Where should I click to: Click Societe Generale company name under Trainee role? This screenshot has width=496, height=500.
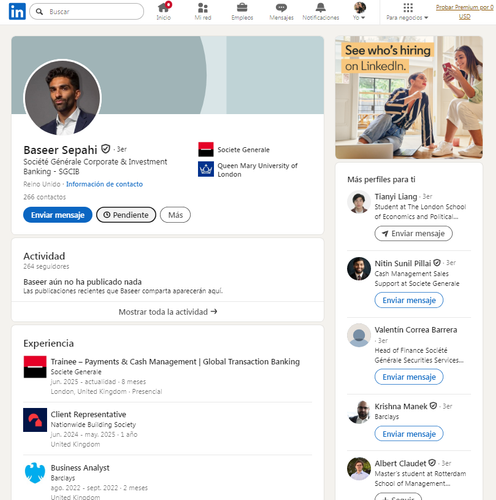(76, 372)
